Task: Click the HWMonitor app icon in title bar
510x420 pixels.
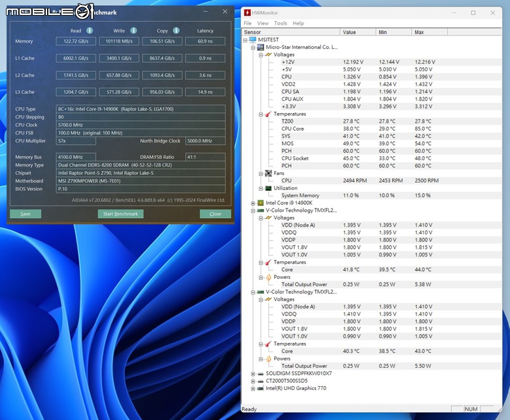Action: (247, 12)
